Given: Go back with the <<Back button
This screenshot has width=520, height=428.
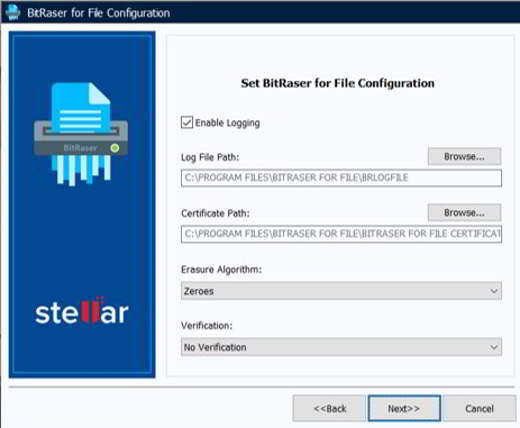Looking at the screenshot, I should click(329, 408).
